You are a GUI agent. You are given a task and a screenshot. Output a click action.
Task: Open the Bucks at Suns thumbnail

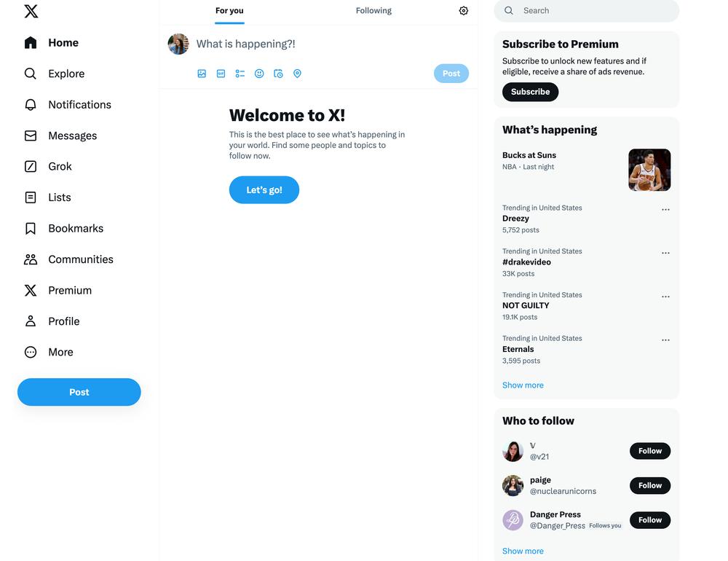click(x=649, y=170)
